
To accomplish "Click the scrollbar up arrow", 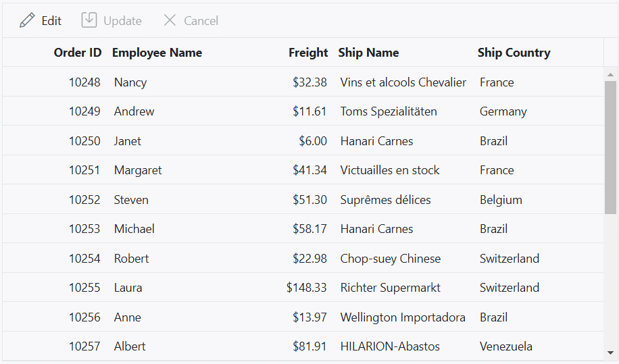I will (610, 74).
